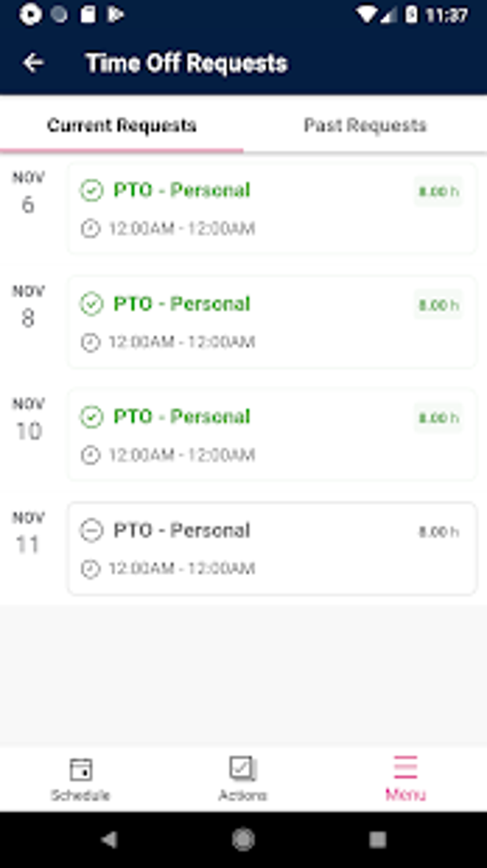487x868 pixels.
Task: Open the Actions checklist icon
Action: tap(243, 768)
